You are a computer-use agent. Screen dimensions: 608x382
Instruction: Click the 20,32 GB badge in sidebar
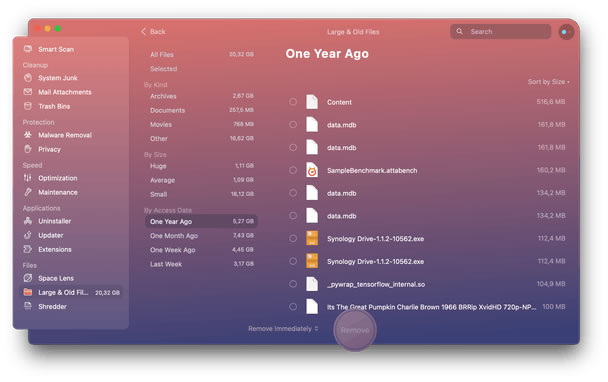coord(107,292)
